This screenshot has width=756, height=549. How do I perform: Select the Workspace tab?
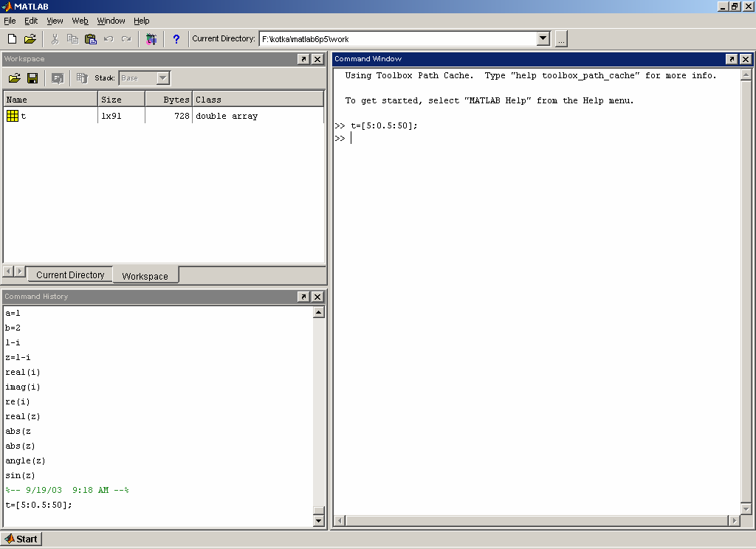tap(145, 276)
